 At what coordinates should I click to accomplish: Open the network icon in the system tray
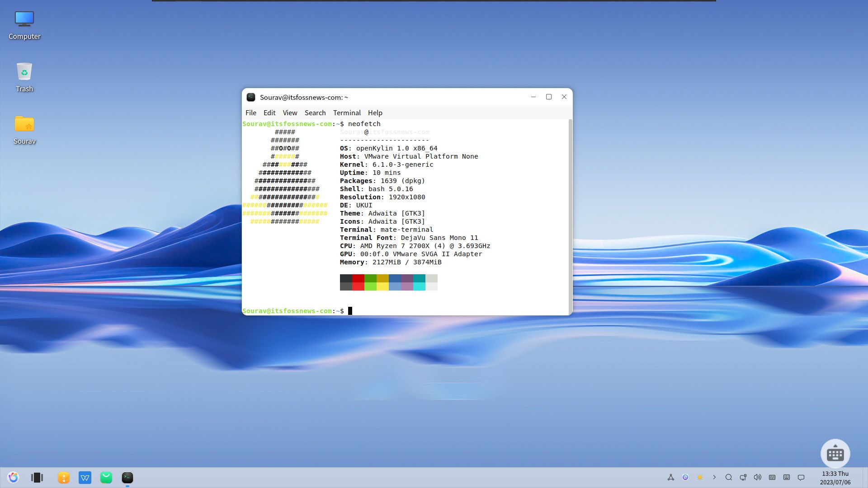point(743,477)
